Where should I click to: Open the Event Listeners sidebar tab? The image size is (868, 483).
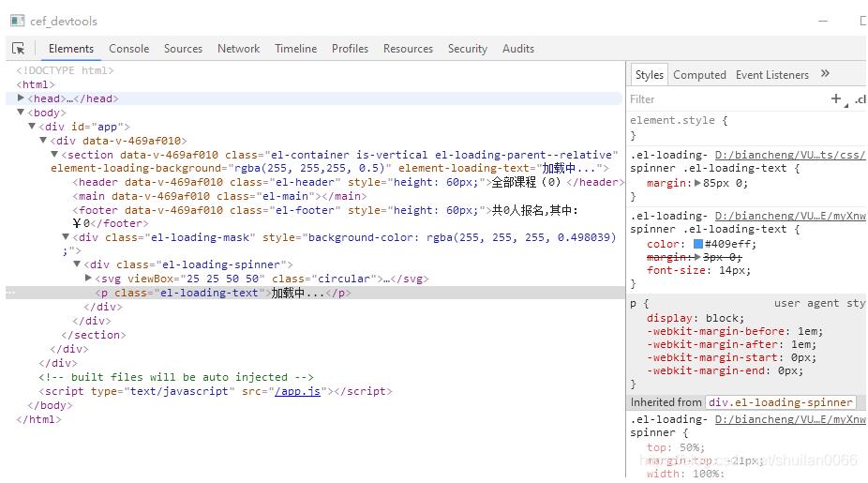point(772,75)
